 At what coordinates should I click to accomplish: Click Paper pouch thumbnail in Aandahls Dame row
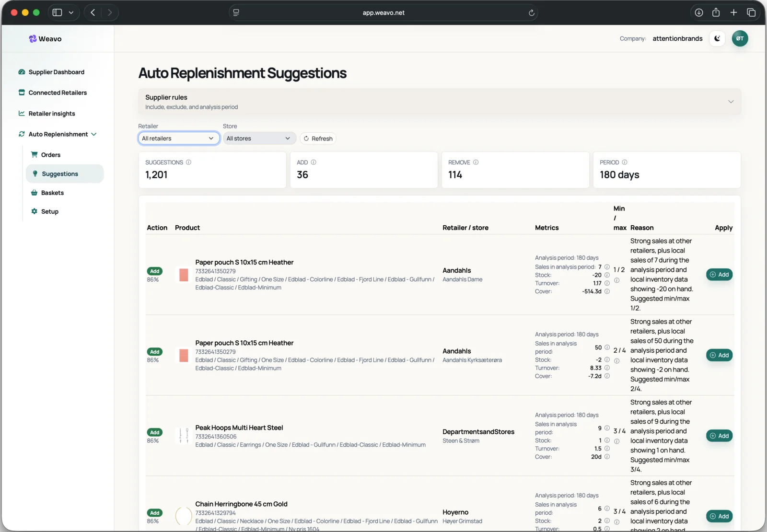[x=184, y=275]
